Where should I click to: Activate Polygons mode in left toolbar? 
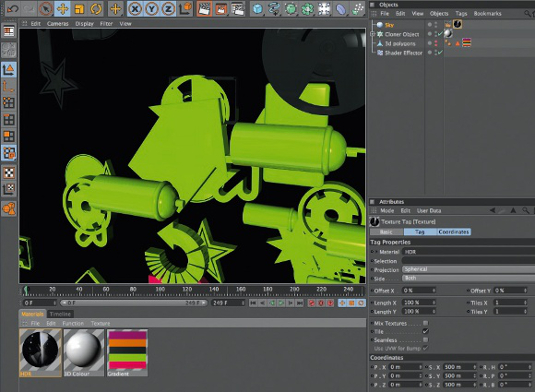pos(9,136)
